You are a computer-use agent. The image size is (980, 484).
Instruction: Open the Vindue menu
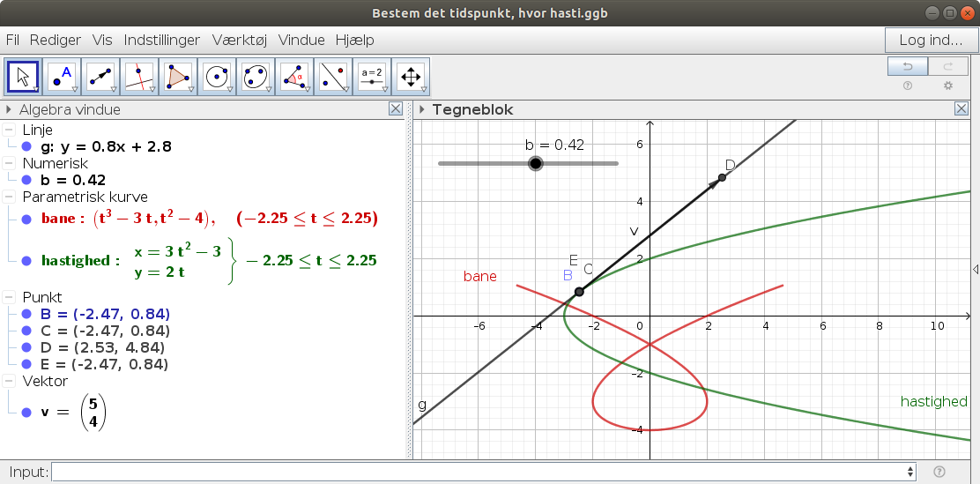pyautogui.click(x=301, y=40)
